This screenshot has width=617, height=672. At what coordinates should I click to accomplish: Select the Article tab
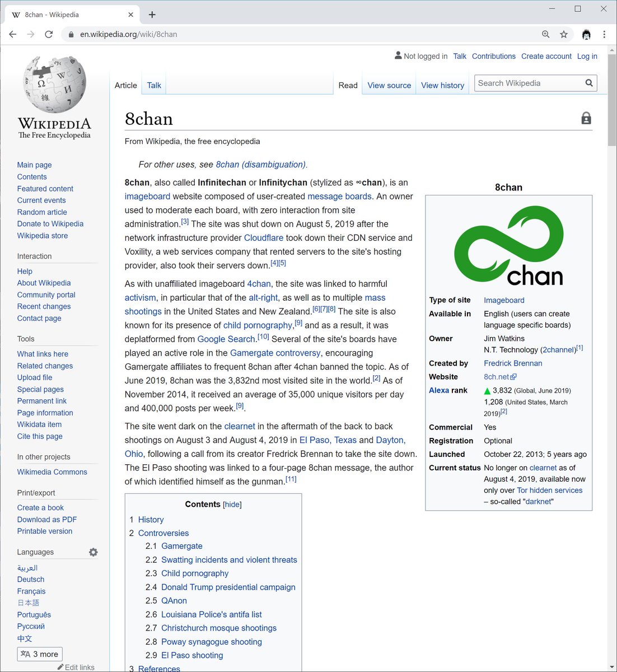[x=125, y=85]
